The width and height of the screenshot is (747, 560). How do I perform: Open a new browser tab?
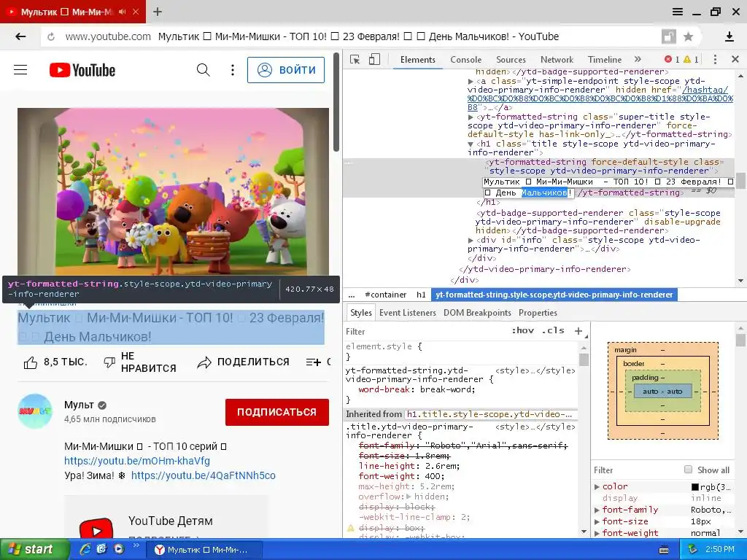(158, 12)
